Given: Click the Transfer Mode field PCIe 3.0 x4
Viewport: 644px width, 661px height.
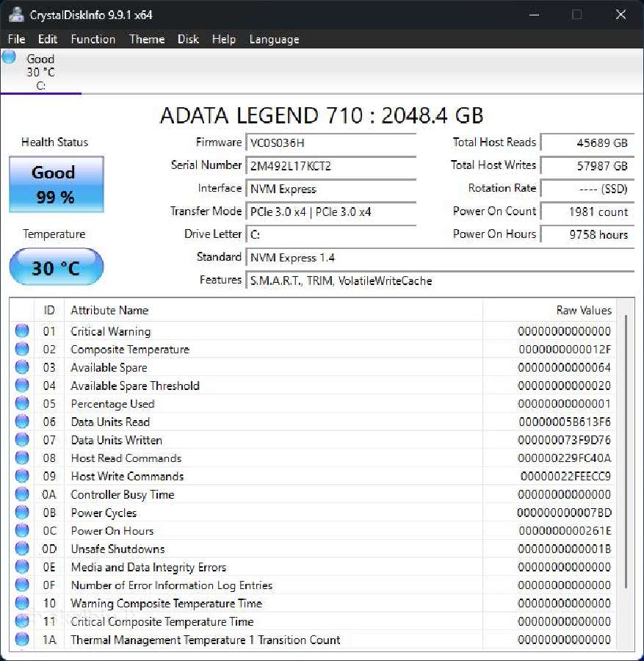Looking at the screenshot, I should click(331, 212).
